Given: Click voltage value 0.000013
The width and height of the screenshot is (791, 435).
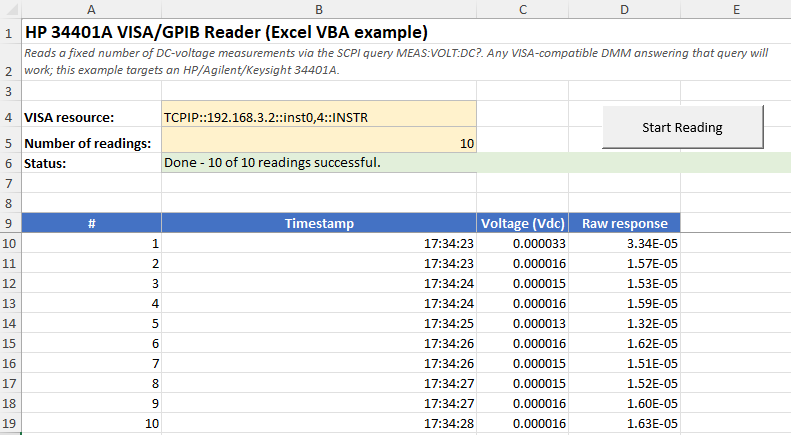Looking at the screenshot, I should [x=523, y=323].
